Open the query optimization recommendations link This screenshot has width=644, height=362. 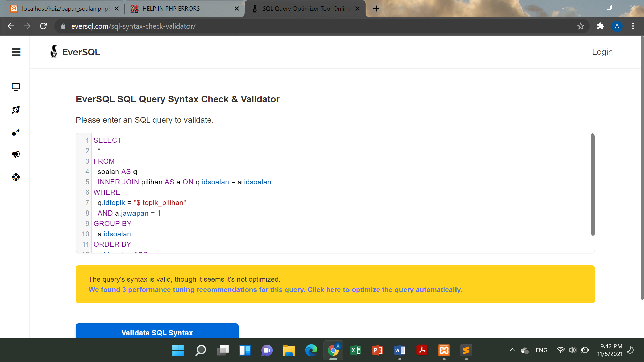pos(275,290)
